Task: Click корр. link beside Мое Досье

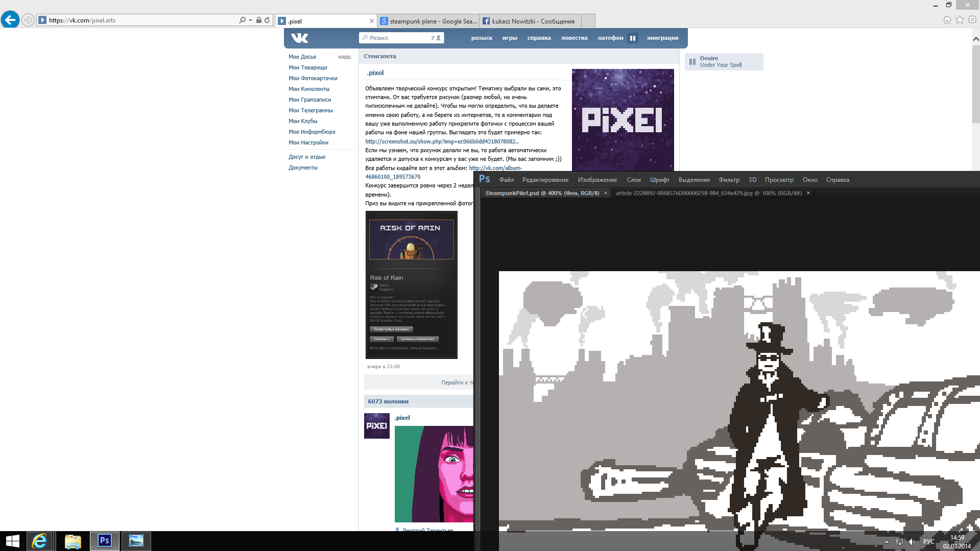Action: [x=345, y=57]
